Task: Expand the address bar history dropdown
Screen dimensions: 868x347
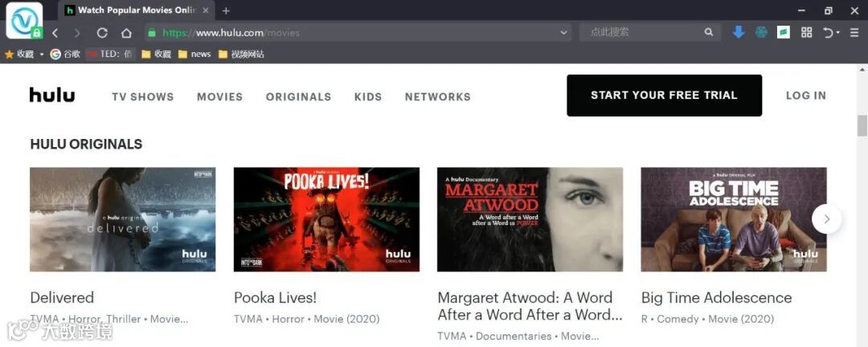Action: pos(563,33)
